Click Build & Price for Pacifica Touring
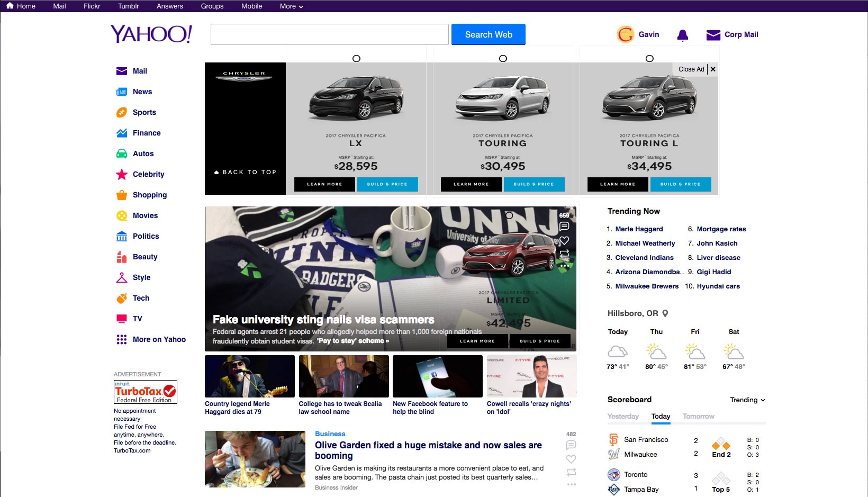The width and height of the screenshot is (868, 497). point(534,184)
